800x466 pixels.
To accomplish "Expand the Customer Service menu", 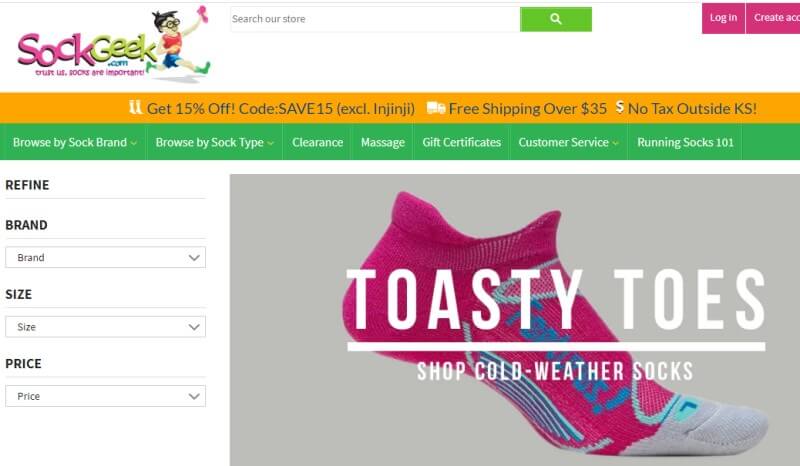I will pos(568,142).
